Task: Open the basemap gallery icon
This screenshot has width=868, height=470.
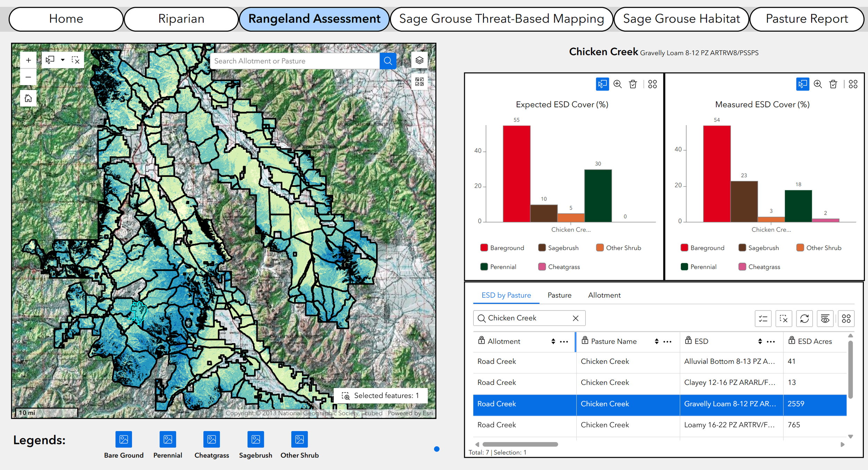Action: (419, 82)
